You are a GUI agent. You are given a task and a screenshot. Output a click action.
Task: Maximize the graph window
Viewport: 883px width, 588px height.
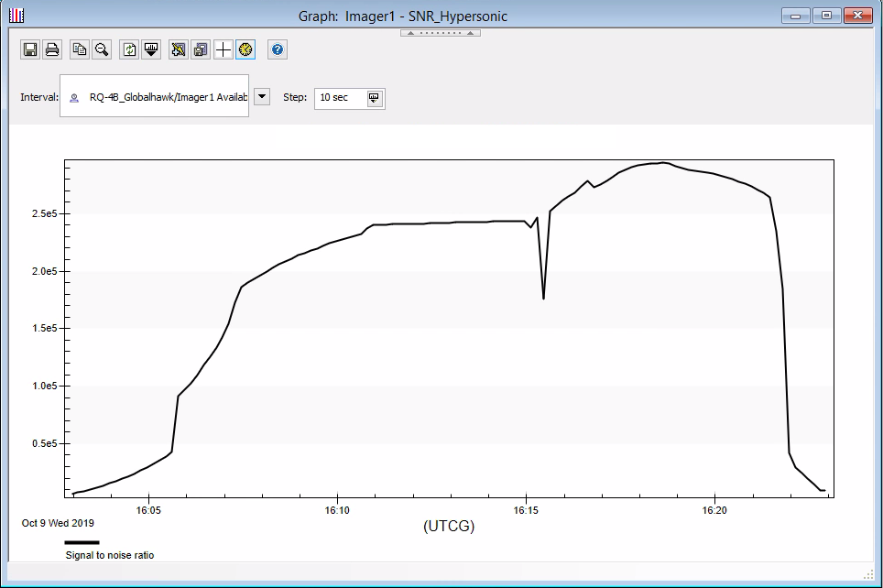826,16
